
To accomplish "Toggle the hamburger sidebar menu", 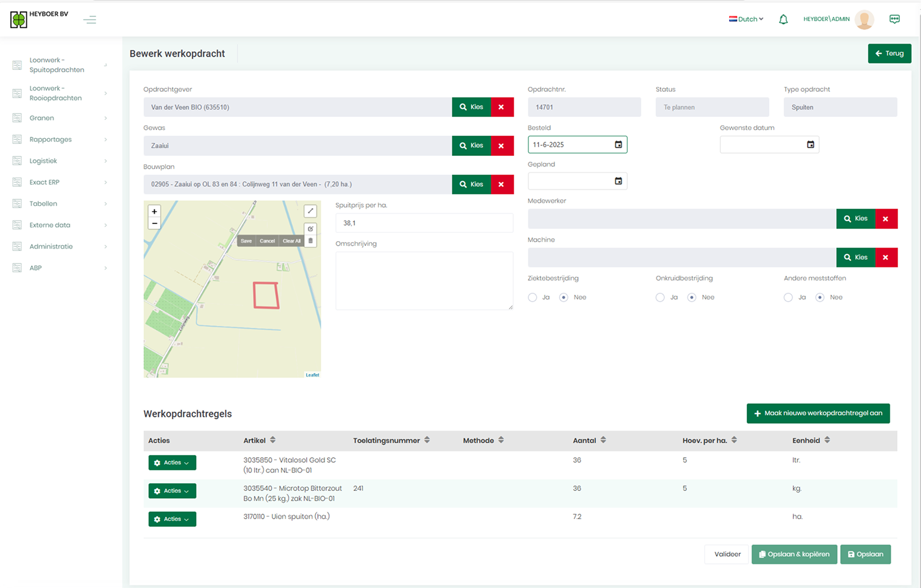I will [x=89, y=20].
